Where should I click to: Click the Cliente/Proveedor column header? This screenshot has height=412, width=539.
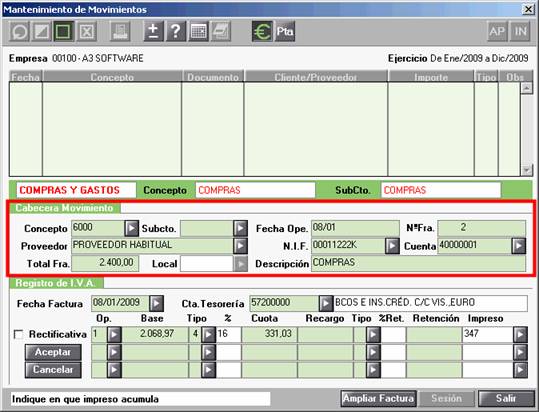(x=316, y=77)
